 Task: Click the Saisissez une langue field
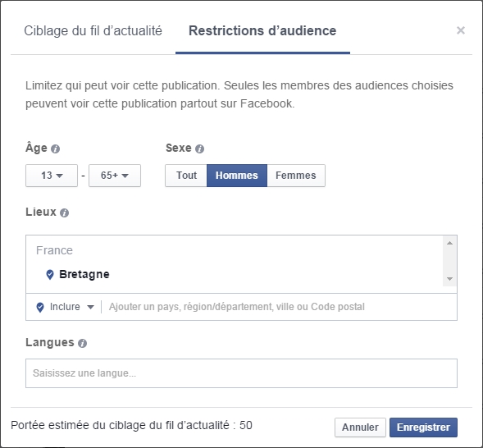(241, 373)
